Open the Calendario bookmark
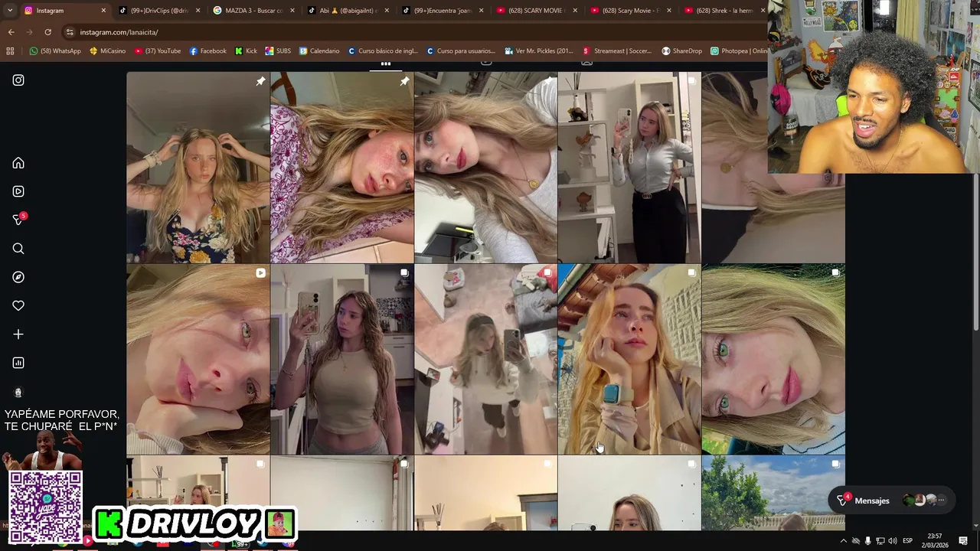The image size is (980, 551). coord(319,51)
